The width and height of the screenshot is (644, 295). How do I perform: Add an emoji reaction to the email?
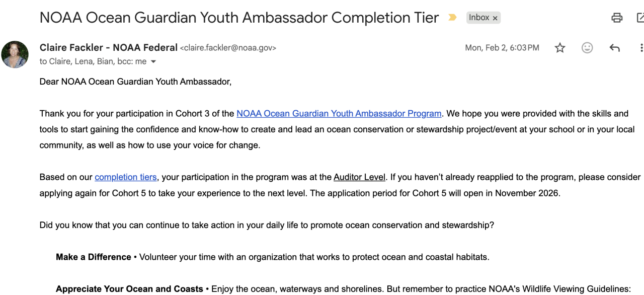point(587,48)
